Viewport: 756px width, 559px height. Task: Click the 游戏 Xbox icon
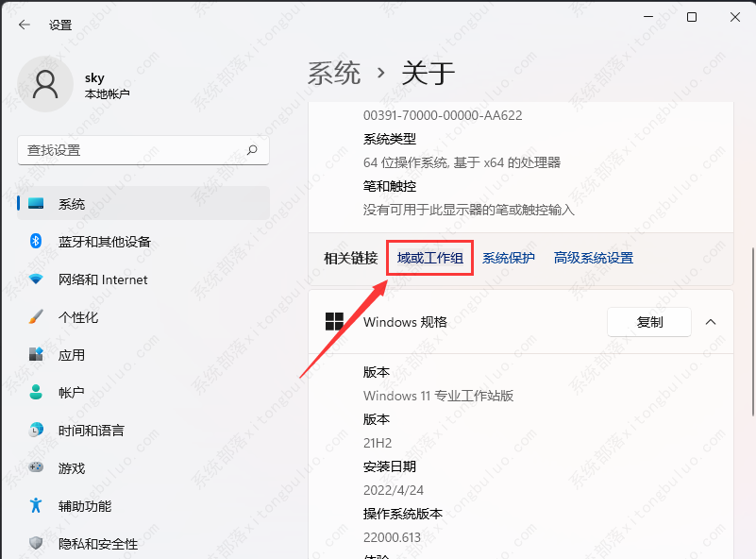[34, 467]
